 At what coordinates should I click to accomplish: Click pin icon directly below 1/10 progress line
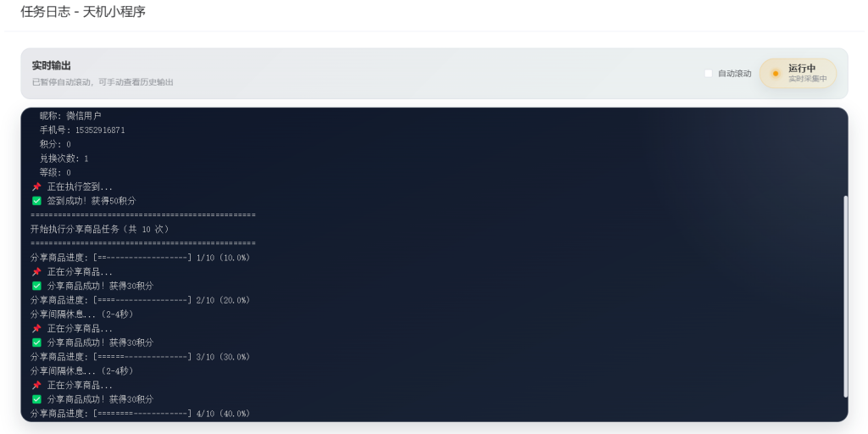coord(36,272)
